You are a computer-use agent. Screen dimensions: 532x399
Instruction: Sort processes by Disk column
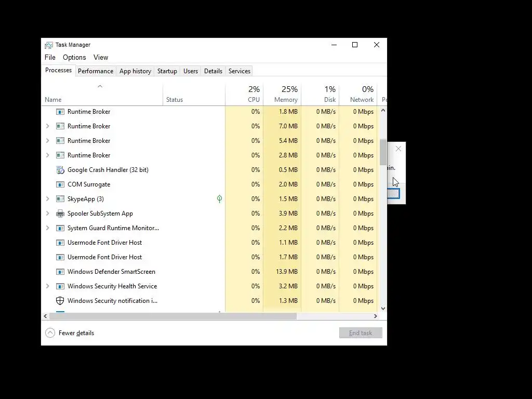[320, 94]
